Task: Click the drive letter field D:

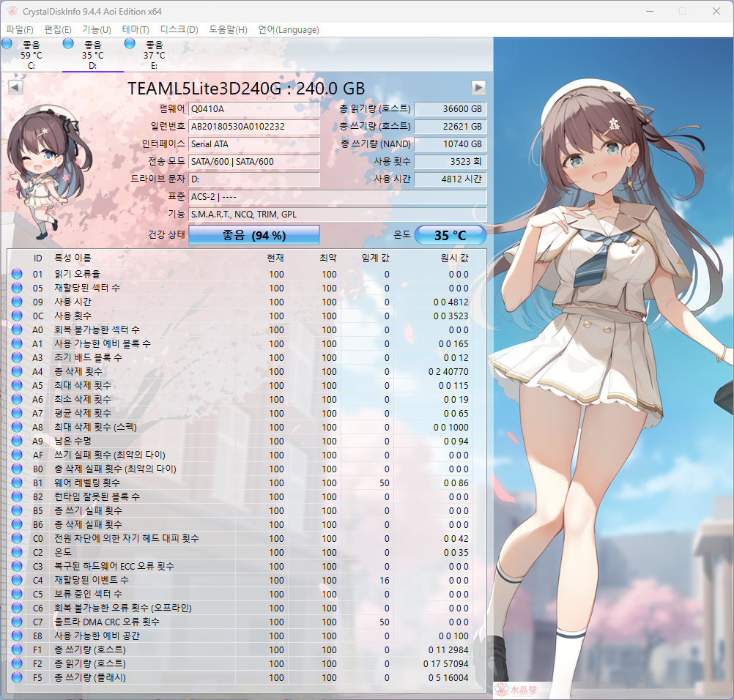Action: 254,179
